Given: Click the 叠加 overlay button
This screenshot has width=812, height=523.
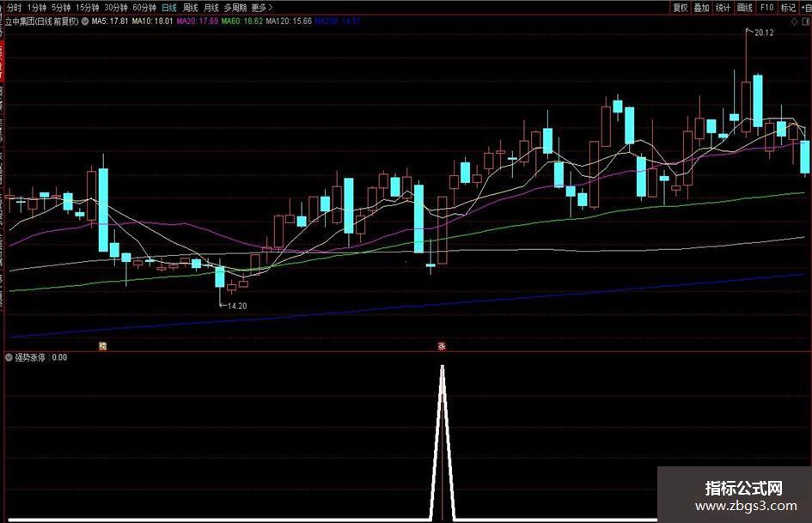Looking at the screenshot, I should click(701, 7).
